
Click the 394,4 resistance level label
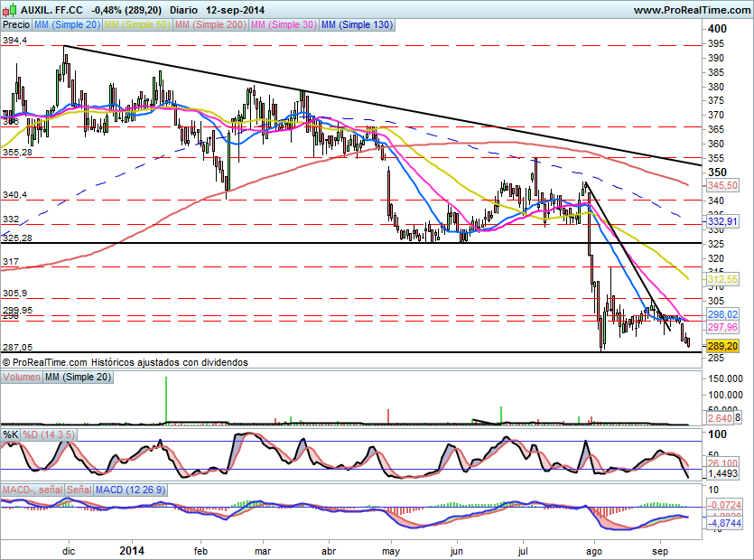click(14, 41)
